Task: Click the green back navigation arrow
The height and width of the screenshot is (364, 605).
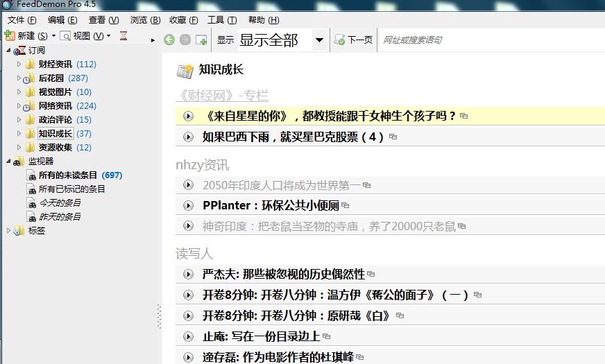Action: click(x=169, y=40)
